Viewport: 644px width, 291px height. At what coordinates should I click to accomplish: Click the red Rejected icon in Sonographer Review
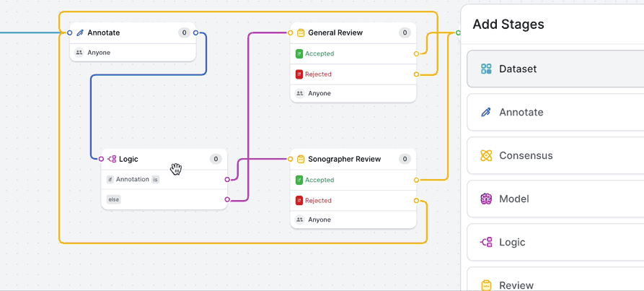coord(299,201)
